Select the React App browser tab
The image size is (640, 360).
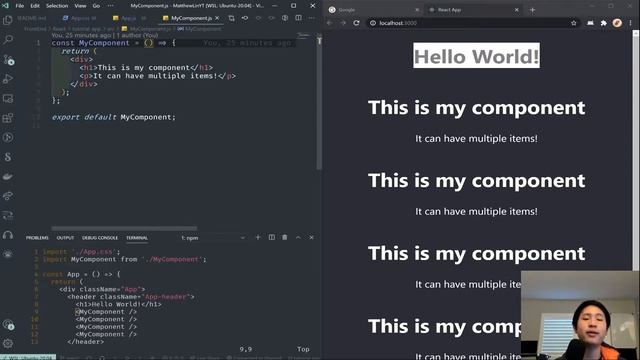[x=473, y=10]
